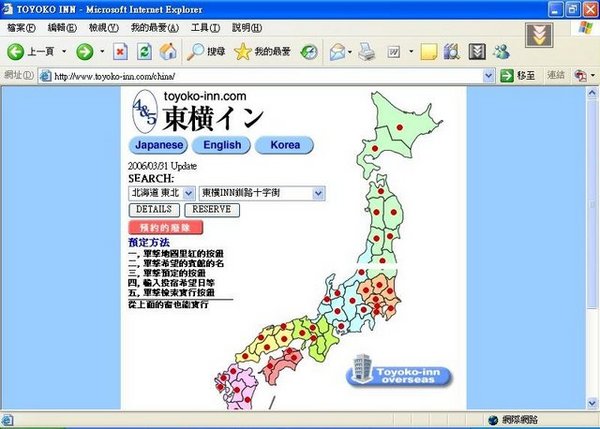
Task: Click the red 預約的廢除 button
Action: (x=166, y=227)
